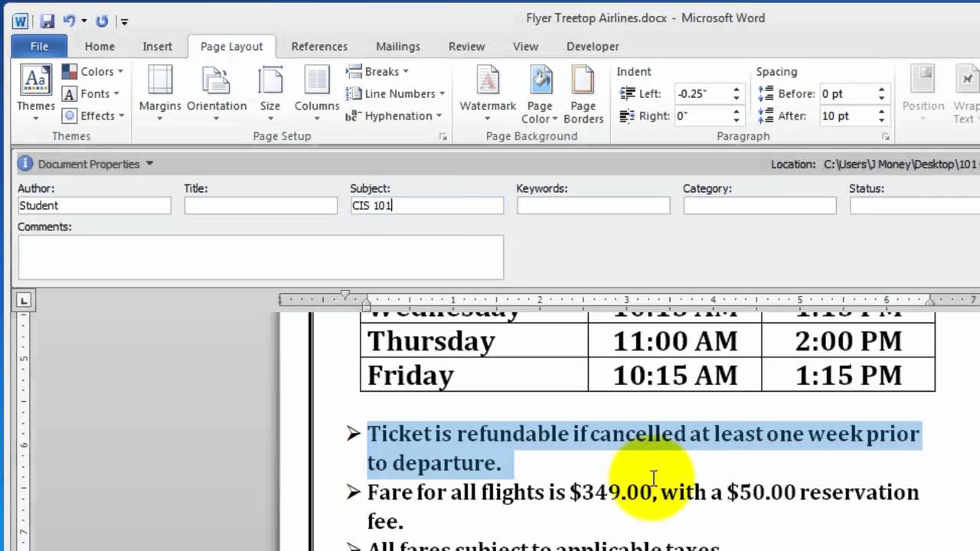Switch to the Review tab
Image resolution: width=980 pixels, height=551 pixels.
pyautogui.click(x=466, y=47)
